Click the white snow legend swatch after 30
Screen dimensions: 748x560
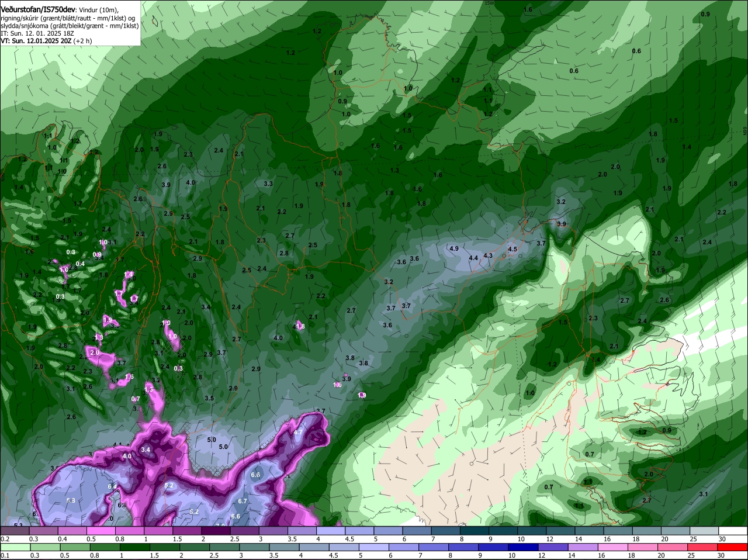tap(733, 531)
